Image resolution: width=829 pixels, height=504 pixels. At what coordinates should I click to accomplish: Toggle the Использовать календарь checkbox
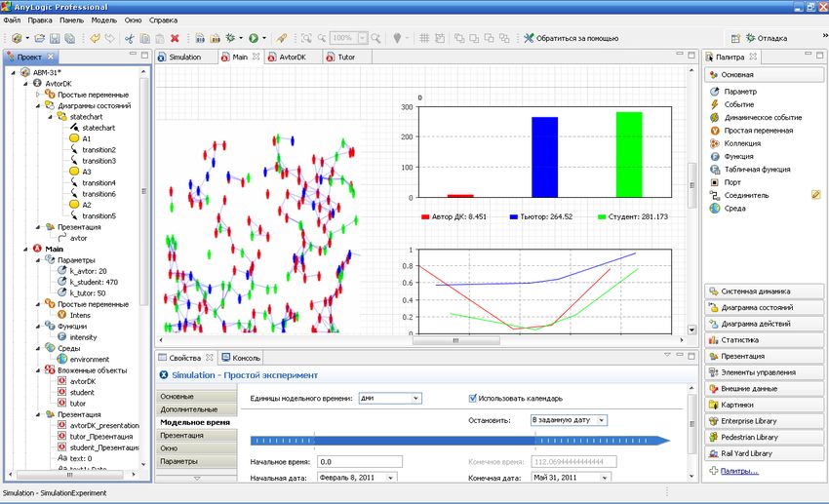473,398
